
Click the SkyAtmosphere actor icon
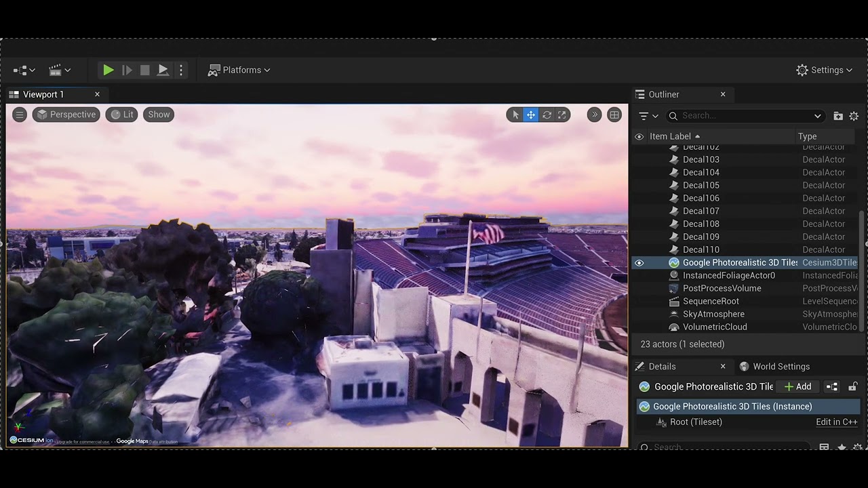tap(673, 314)
